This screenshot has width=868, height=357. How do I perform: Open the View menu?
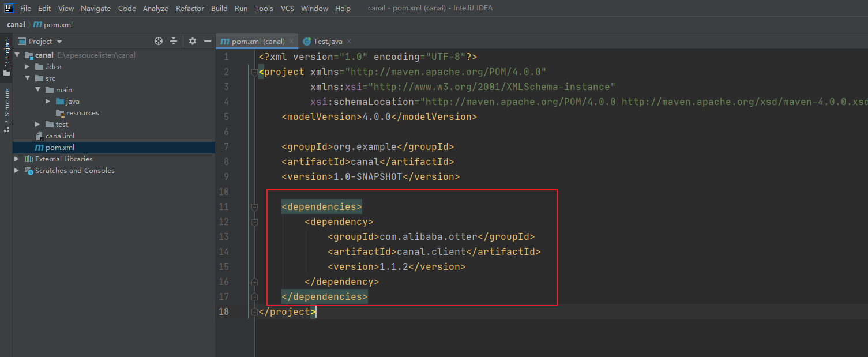tap(66, 9)
